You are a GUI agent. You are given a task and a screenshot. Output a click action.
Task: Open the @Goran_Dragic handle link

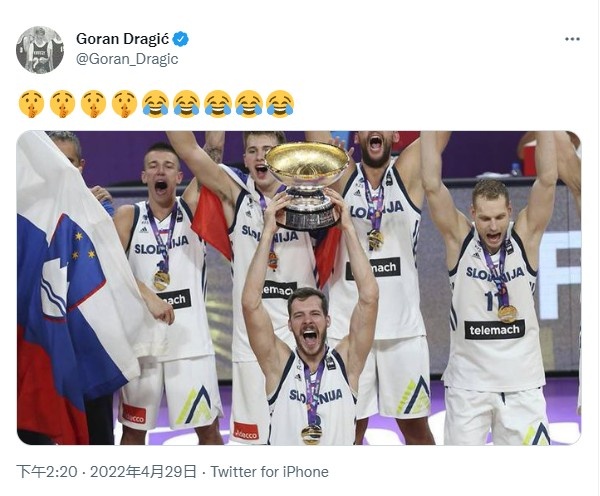pos(127,59)
